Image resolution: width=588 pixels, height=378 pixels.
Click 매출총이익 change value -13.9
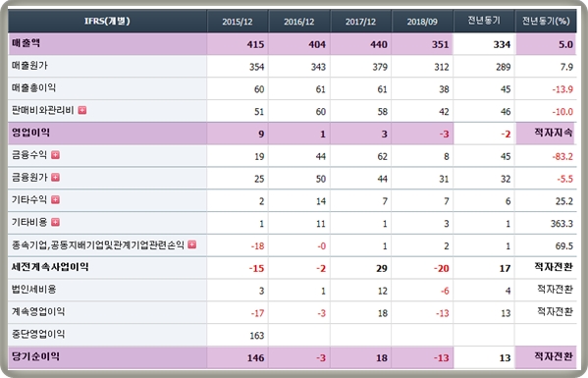pos(562,89)
